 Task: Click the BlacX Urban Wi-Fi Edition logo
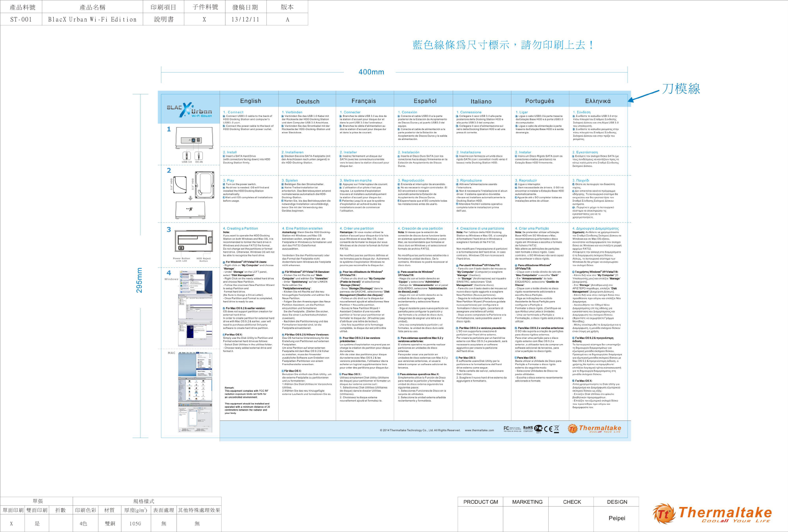pyautogui.click(x=189, y=110)
